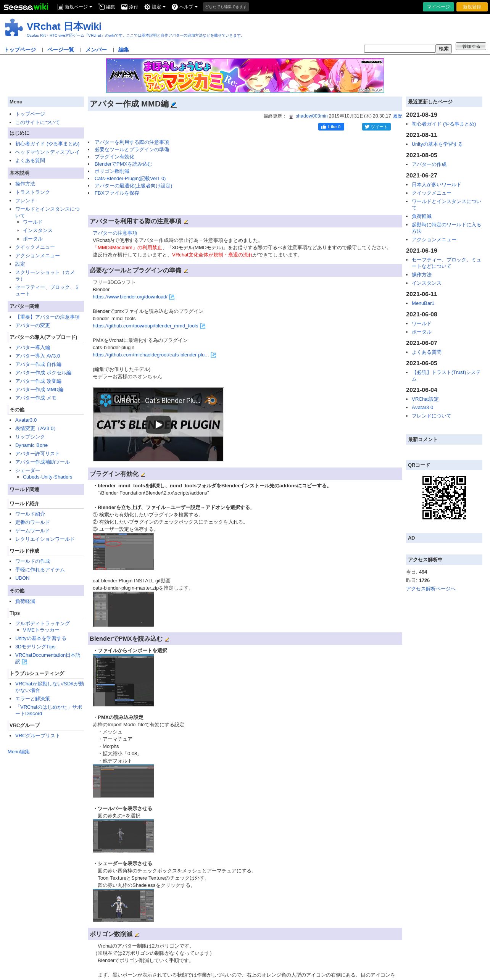Open アバター作成 MMD編 in left menu
The height and width of the screenshot is (980, 490).
(x=39, y=390)
